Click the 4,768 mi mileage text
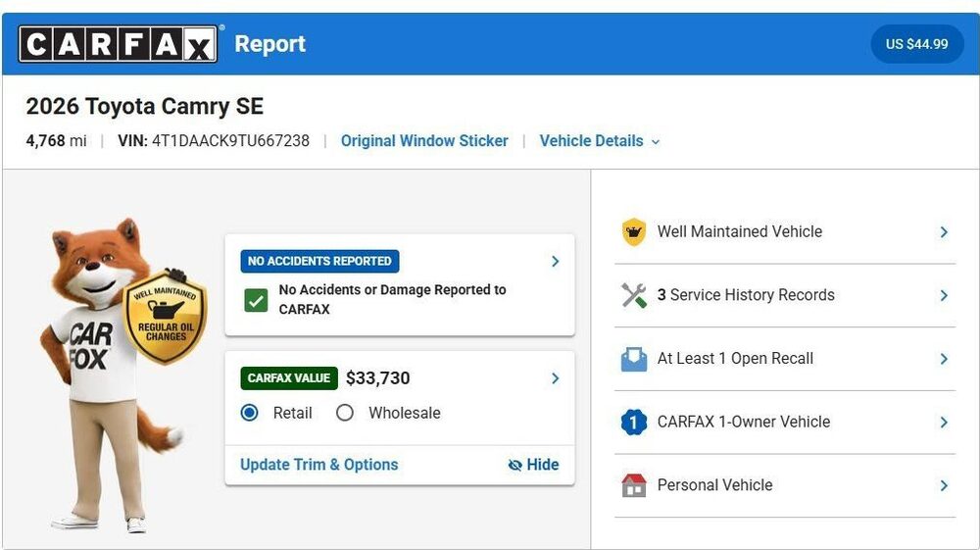 (56, 141)
